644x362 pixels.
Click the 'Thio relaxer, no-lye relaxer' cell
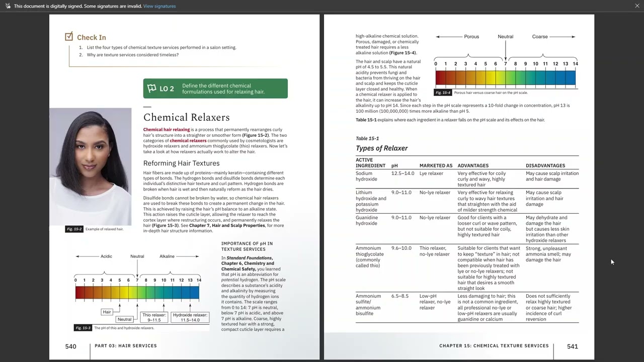pos(435,251)
